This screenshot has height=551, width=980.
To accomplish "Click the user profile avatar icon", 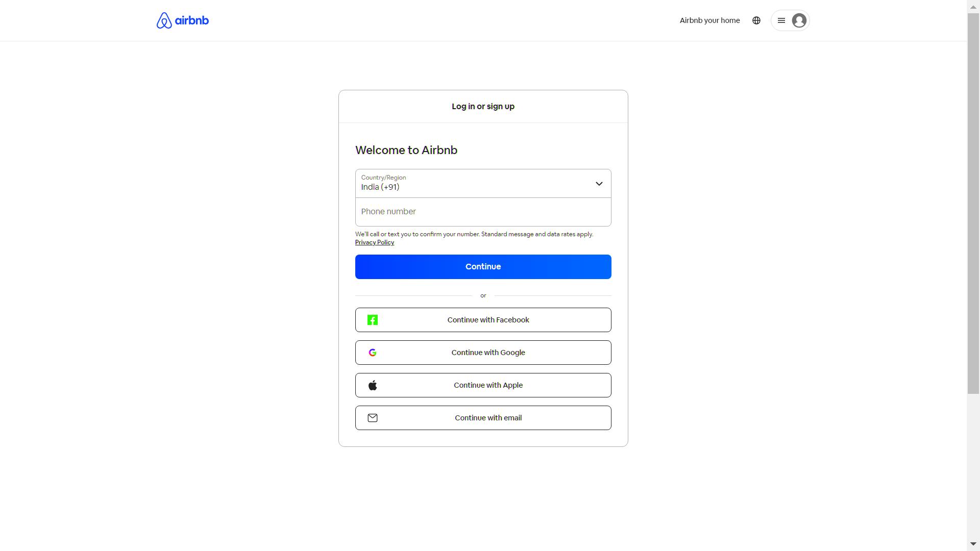I will 799,20.
